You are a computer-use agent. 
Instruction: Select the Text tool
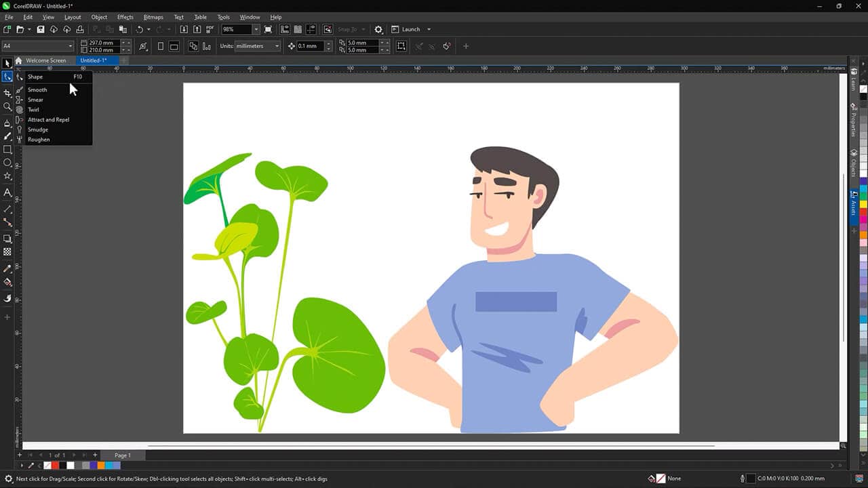(x=7, y=192)
